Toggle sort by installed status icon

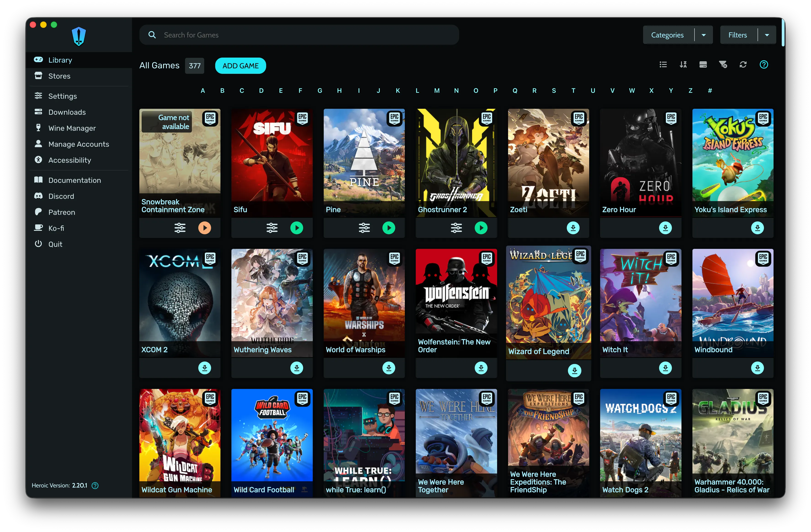[x=703, y=65]
